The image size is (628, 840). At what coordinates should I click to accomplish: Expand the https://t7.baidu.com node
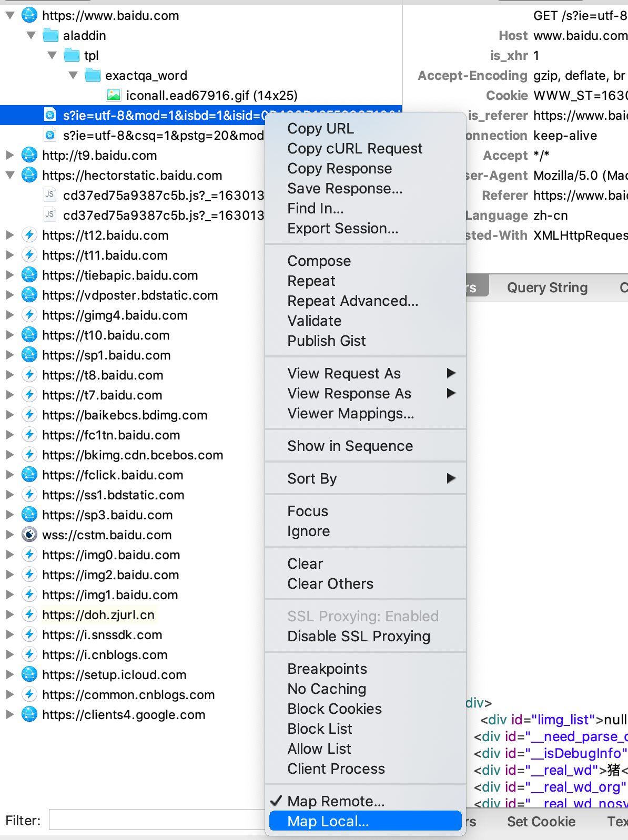[9, 395]
